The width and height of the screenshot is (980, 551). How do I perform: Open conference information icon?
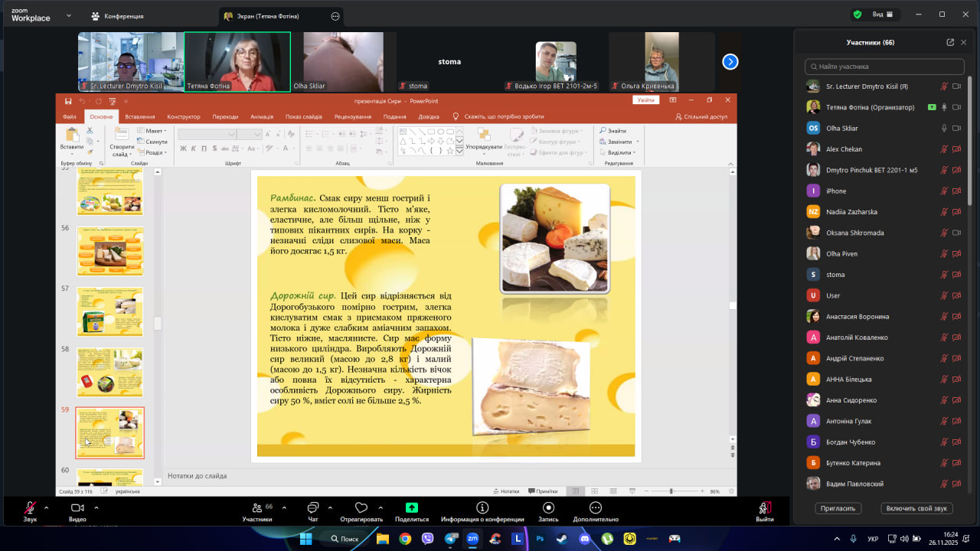482,508
